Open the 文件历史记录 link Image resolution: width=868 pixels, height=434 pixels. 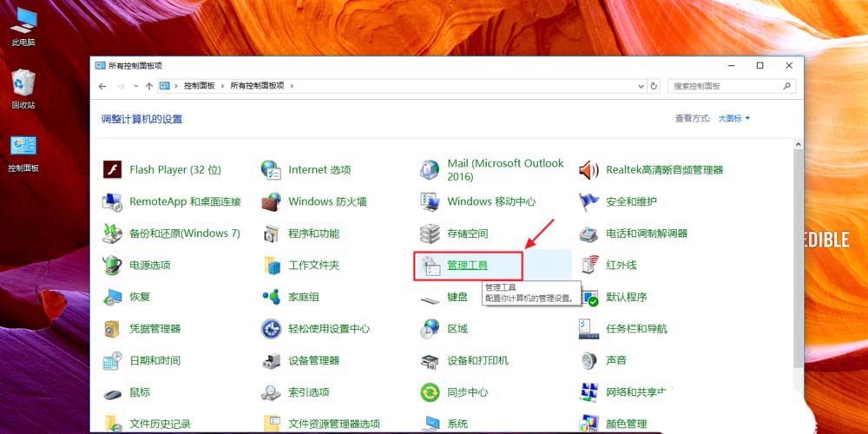(x=160, y=424)
